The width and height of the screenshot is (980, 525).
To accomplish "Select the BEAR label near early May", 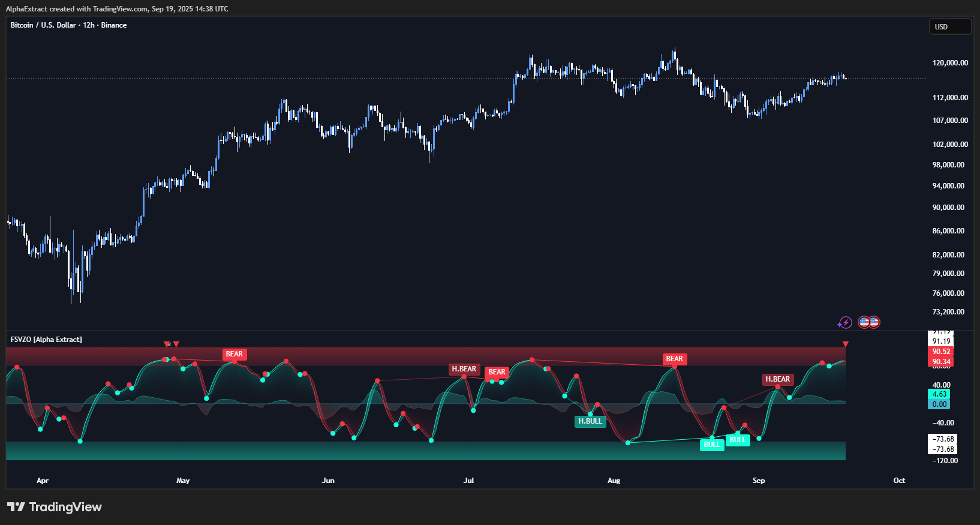I will (x=235, y=354).
